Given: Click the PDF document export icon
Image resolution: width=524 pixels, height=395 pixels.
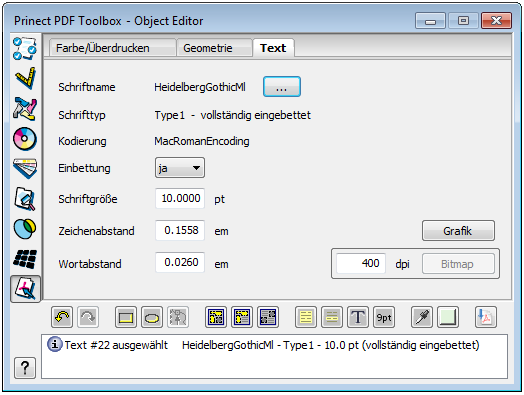Looking at the screenshot, I should pyautogui.click(x=486, y=317).
